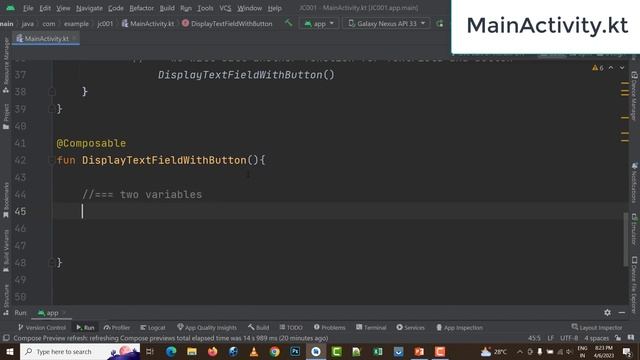Open the Structure tool window
Screen dimensions: 640x360
(x=6, y=299)
